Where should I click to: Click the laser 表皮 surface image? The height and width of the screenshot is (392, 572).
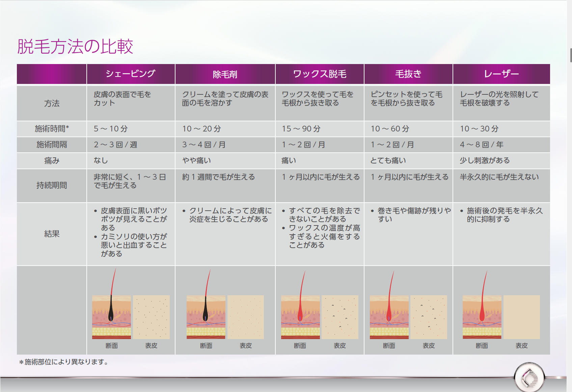(x=521, y=317)
